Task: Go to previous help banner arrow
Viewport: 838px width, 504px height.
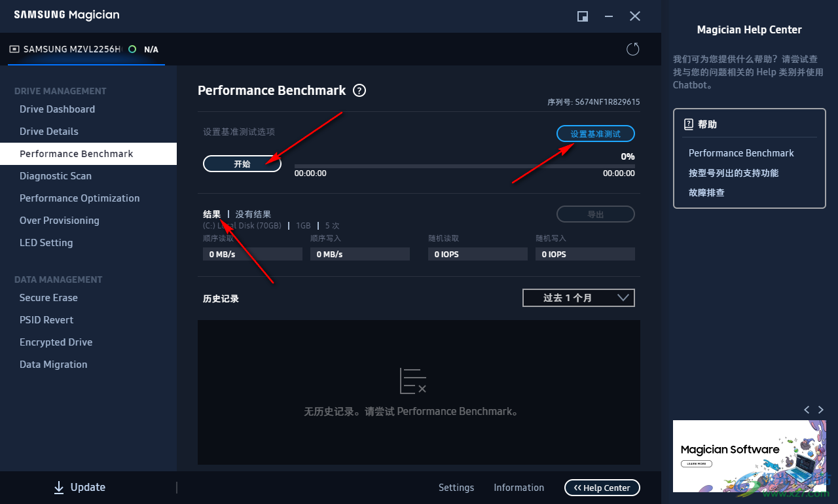Action: [x=807, y=410]
